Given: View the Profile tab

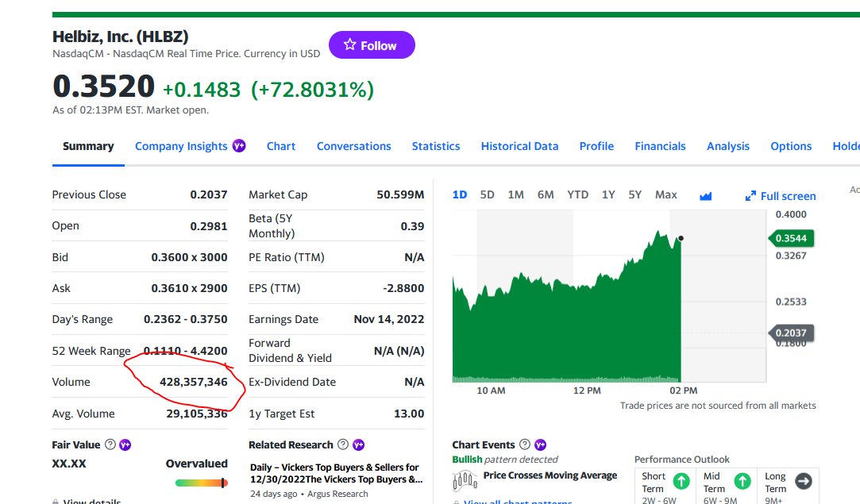Looking at the screenshot, I should click(596, 146).
